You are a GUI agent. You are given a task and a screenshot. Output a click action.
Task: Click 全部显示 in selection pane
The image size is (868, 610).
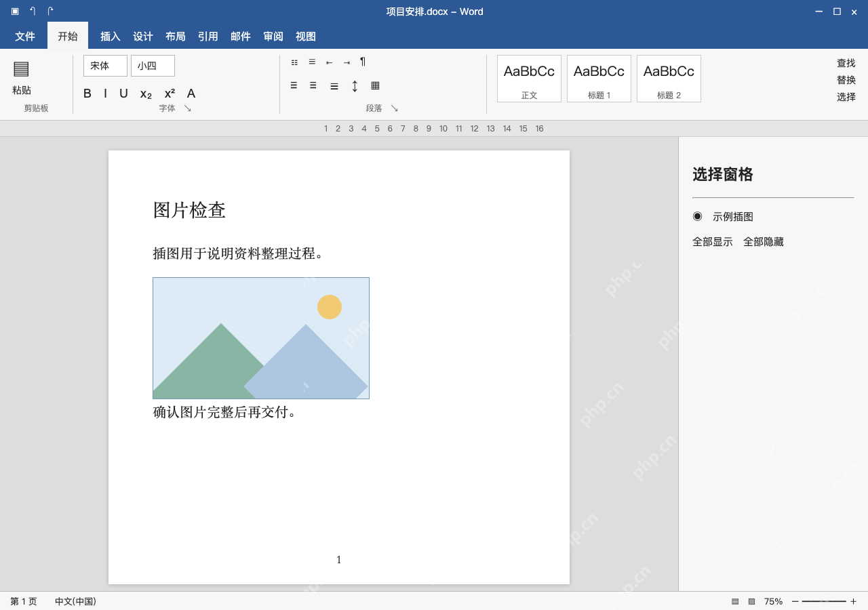713,242
